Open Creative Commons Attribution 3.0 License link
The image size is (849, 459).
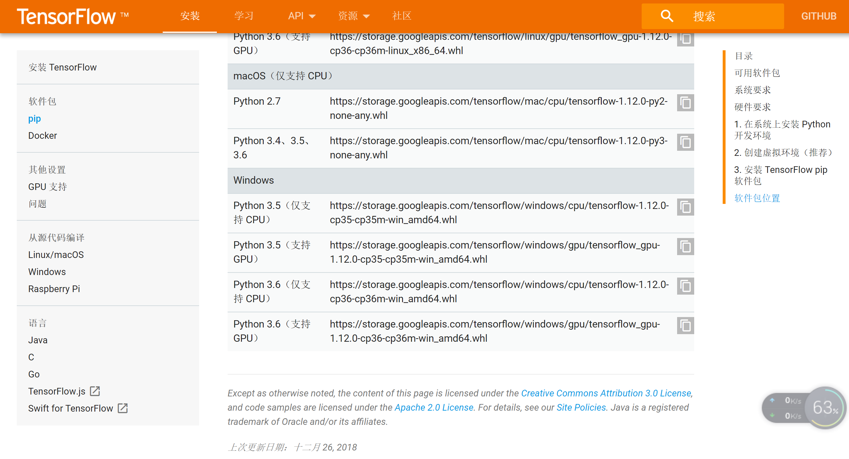click(606, 393)
